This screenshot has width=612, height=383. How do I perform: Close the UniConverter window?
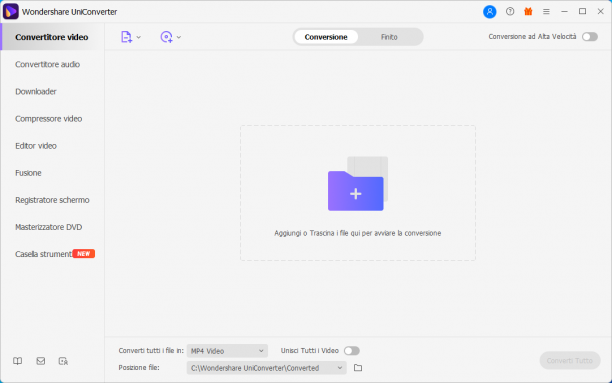pyautogui.click(x=601, y=12)
